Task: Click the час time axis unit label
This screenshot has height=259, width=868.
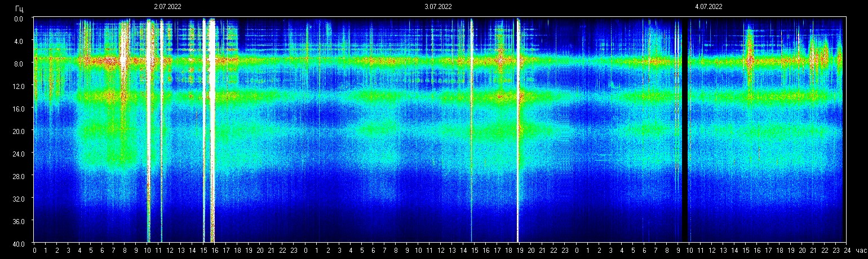Action: 860,251
